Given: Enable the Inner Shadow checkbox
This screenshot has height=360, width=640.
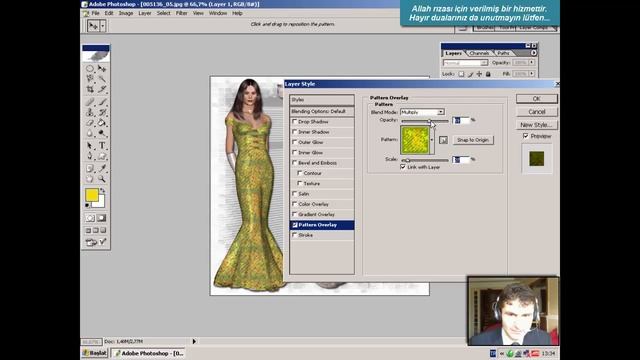Looking at the screenshot, I should pos(294,132).
